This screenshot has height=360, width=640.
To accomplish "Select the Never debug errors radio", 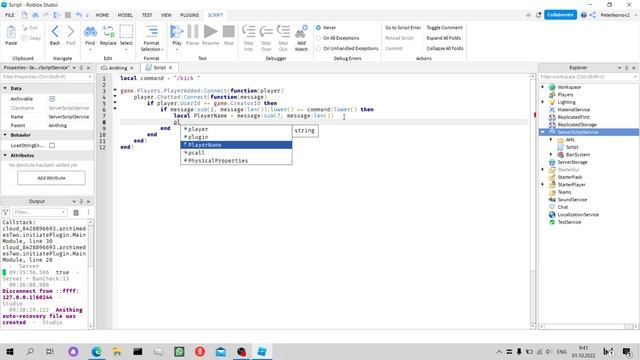I will (318, 28).
